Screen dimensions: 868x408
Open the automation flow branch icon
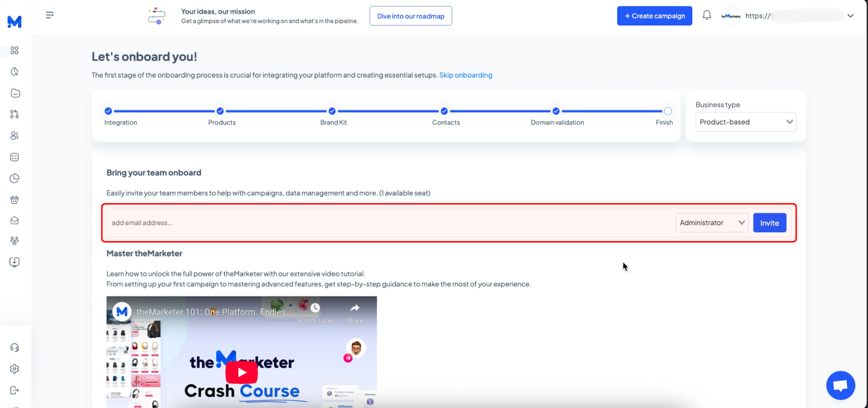click(x=14, y=114)
